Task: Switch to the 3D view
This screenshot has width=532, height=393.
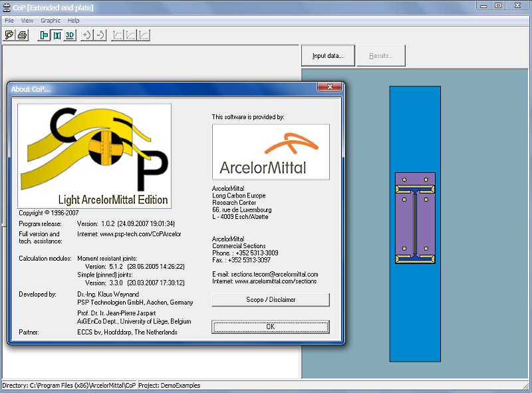Action: pos(70,35)
